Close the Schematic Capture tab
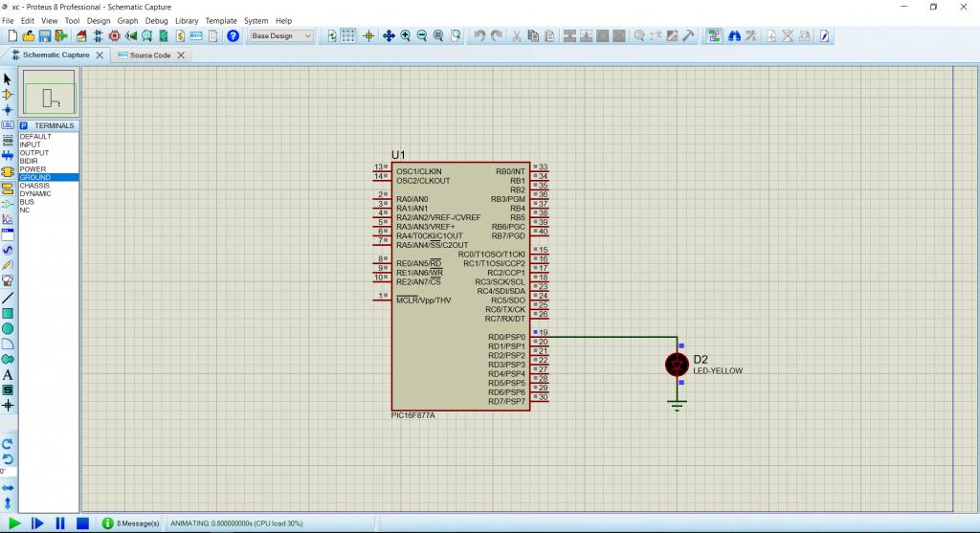The width and height of the screenshot is (980, 533). 100,55
